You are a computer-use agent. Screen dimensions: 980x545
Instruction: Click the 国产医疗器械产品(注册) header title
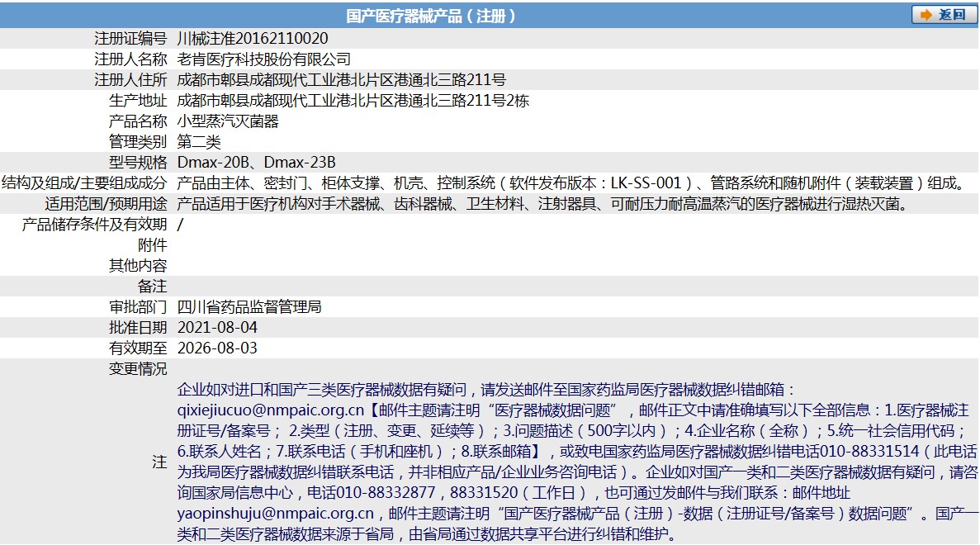[431, 16]
